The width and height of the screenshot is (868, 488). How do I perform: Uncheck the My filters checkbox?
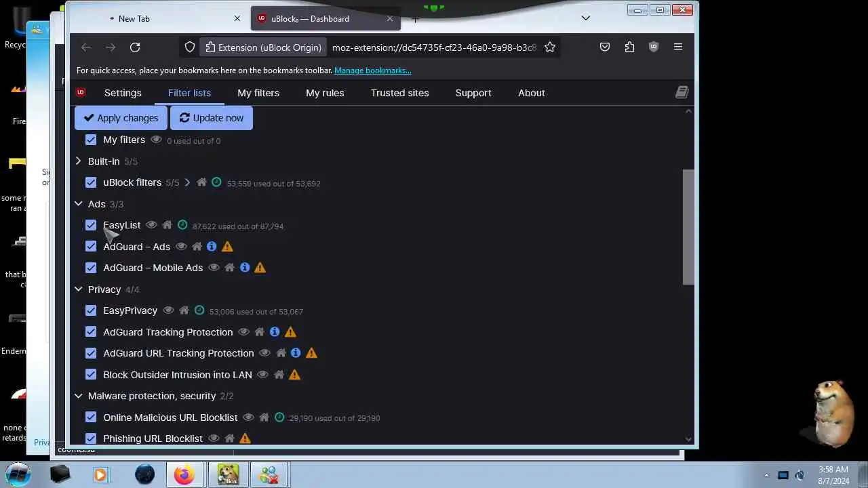91,140
